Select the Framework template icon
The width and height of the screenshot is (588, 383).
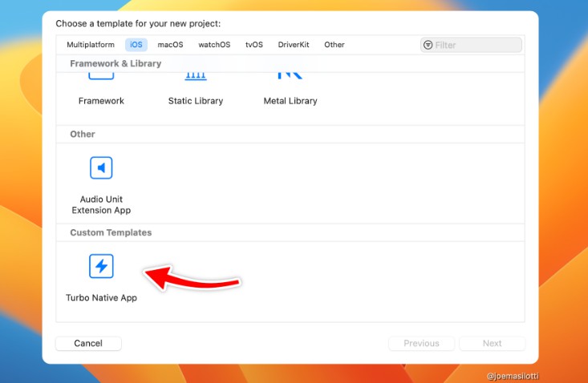[101, 75]
